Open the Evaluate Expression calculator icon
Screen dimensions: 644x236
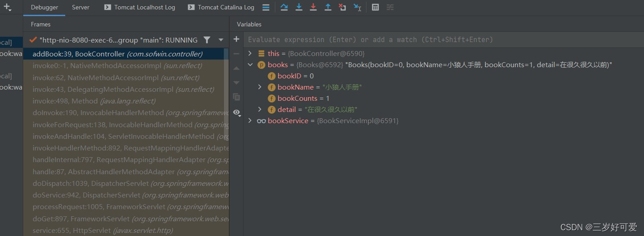pyautogui.click(x=375, y=7)
